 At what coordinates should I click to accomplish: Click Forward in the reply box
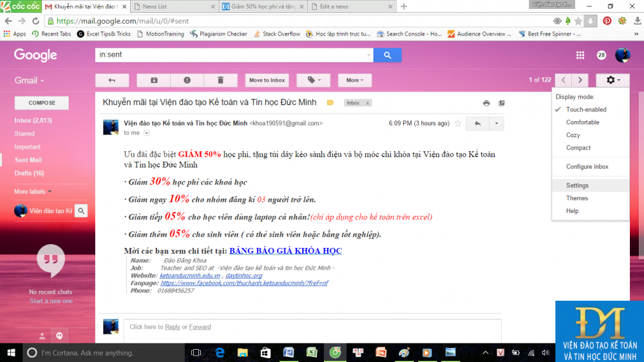click(200, 327)
